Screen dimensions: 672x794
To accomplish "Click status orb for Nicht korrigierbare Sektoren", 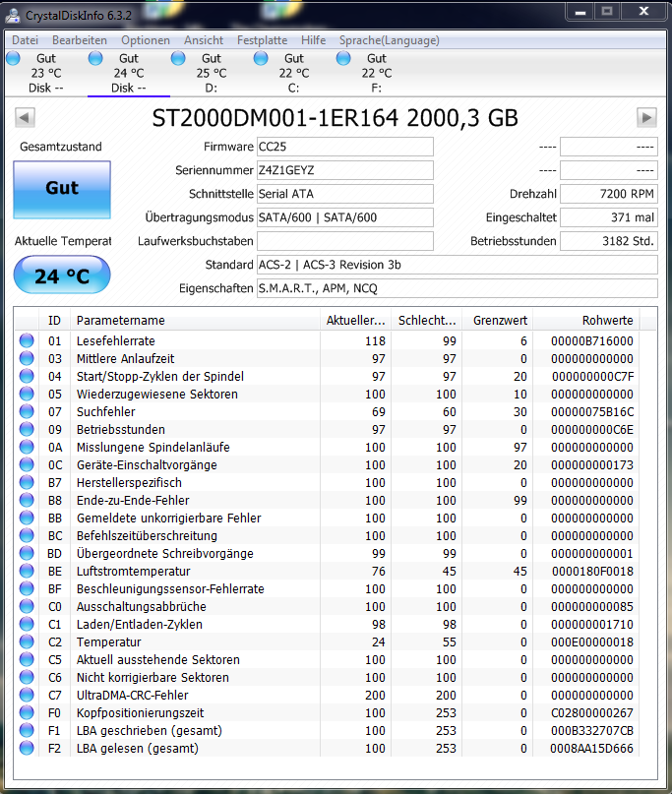I will point(27,677).
